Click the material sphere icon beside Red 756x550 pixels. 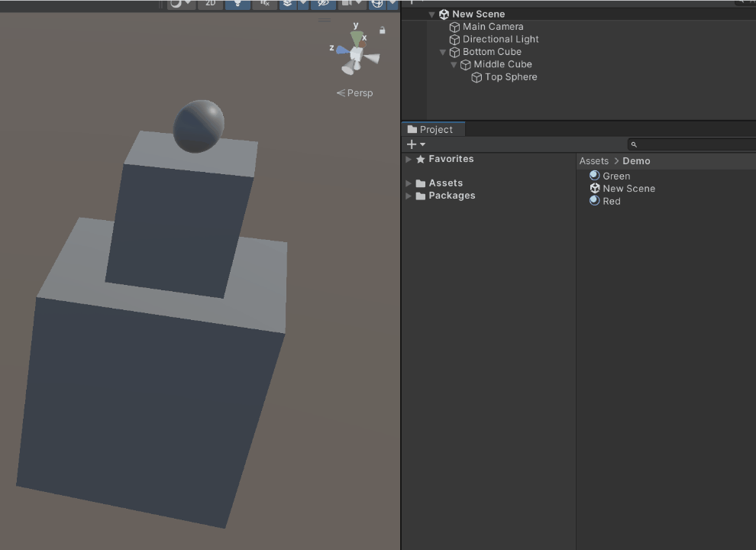coord(594,201)
